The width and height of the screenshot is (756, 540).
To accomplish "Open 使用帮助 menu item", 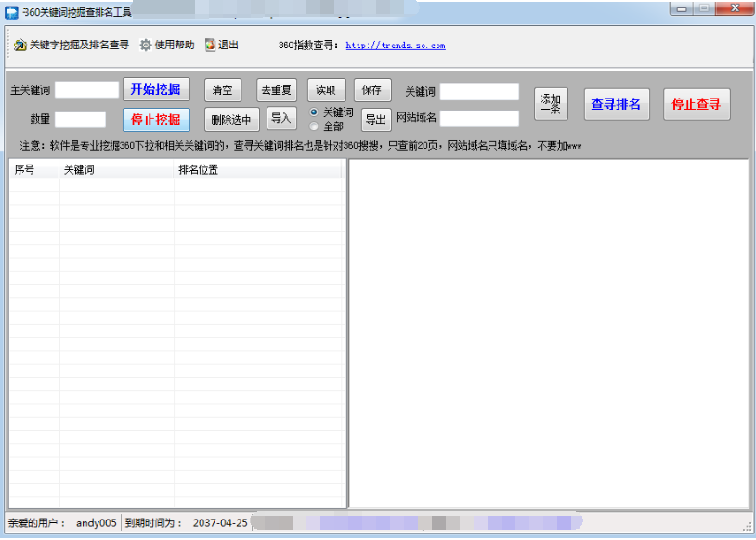I will [167, 46].
